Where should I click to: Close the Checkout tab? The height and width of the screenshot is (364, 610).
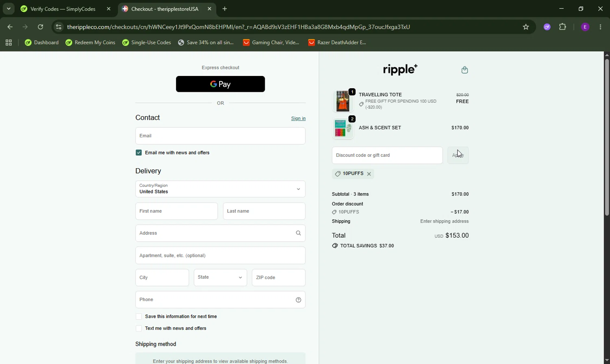click(x=209, y=9)
